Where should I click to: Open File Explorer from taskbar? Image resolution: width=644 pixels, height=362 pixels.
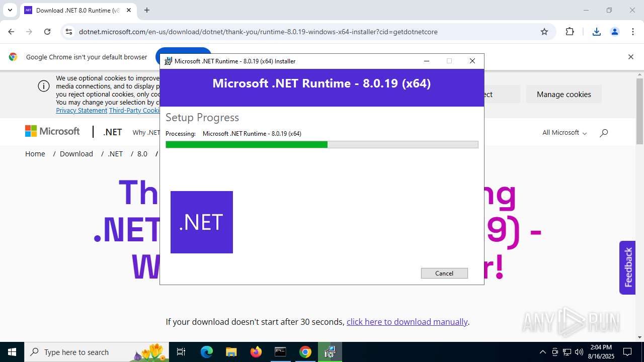(x=231, y=352)
